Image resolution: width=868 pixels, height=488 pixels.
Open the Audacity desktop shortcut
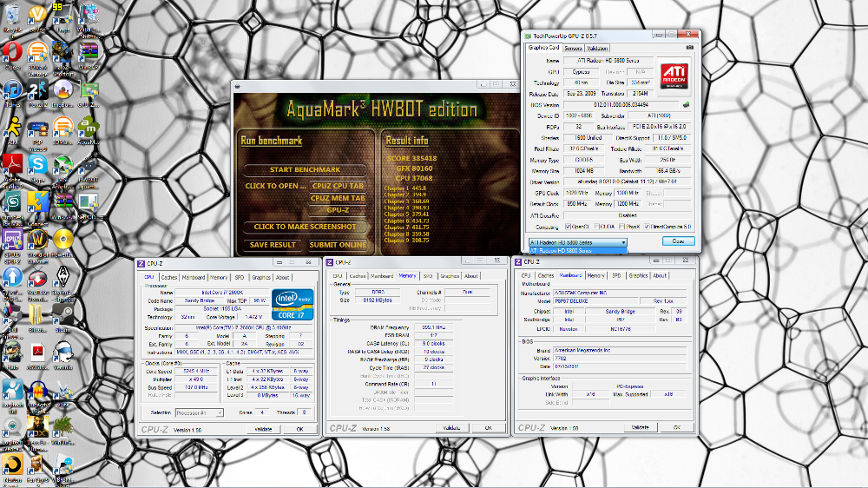click(x=37, y=392)
